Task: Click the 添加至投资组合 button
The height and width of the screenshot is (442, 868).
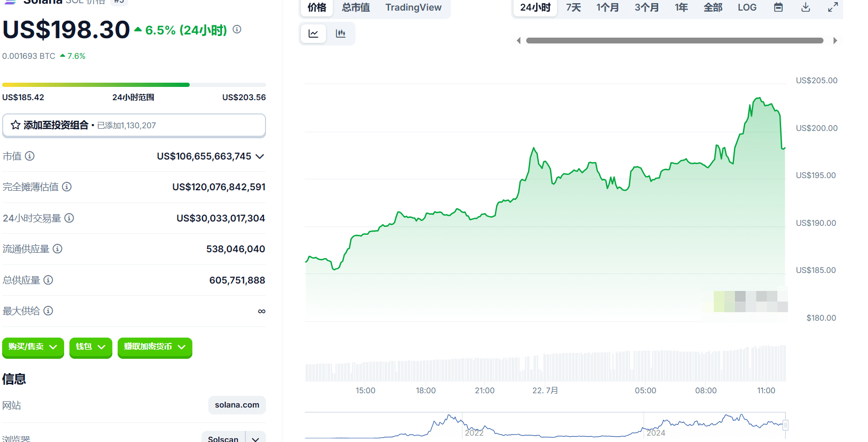Action: (134, 126)
